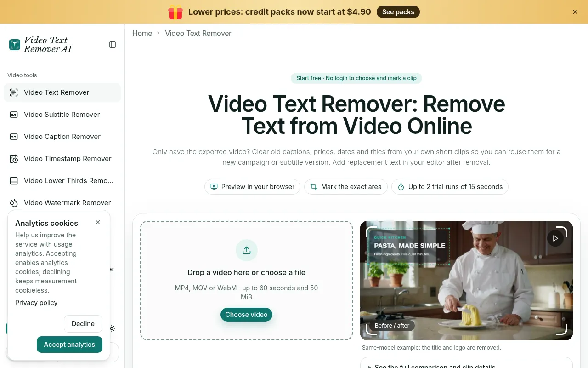Click the See packs button
588x368 pixels.
pos(398,12)
